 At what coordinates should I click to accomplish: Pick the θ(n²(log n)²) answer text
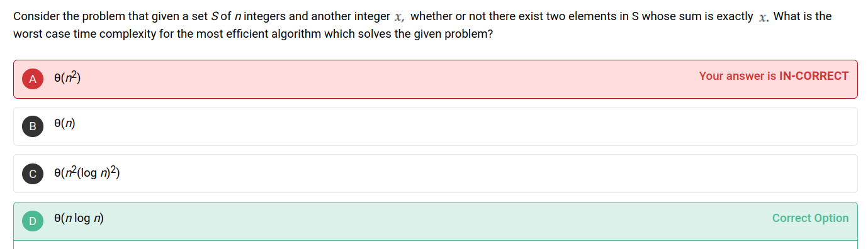tap(87, 172)
